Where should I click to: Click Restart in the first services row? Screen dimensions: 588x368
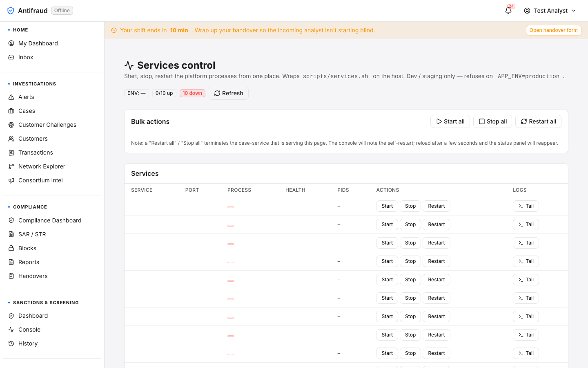(437, 206)
